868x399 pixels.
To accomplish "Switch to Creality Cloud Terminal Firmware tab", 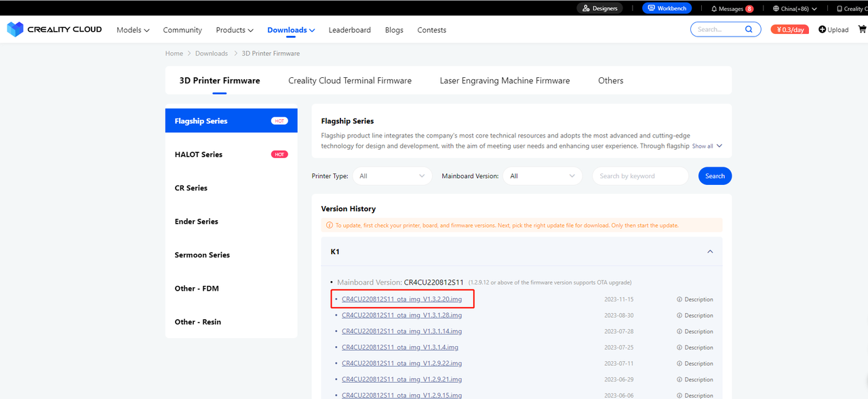I will 350,81.
